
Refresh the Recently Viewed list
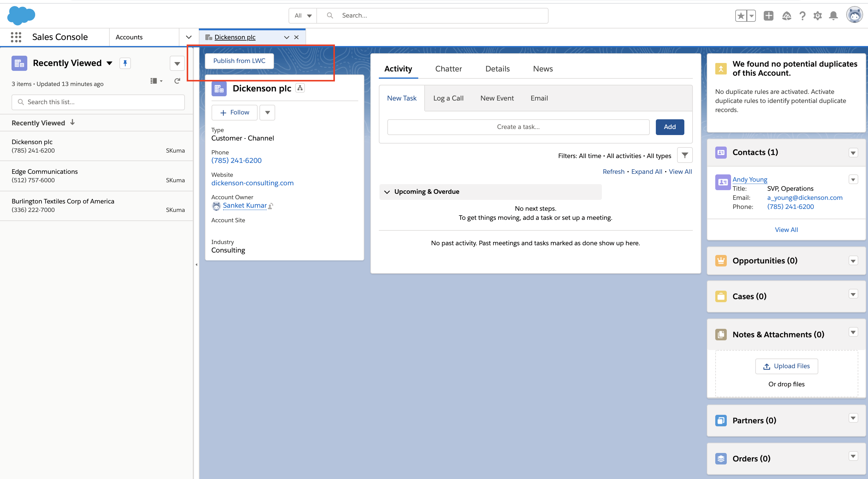177,81
